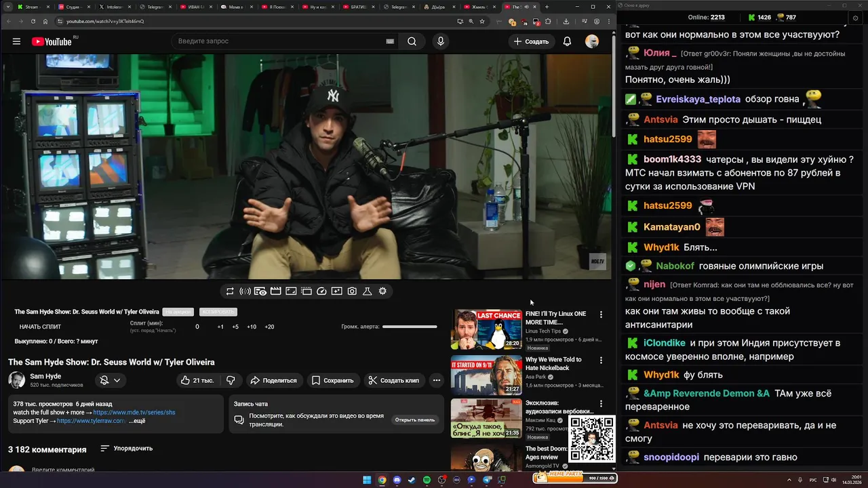Screen dimensions: 868x488
Task: Click the clapperboard cinema mode icon
Action: [275, 291]
